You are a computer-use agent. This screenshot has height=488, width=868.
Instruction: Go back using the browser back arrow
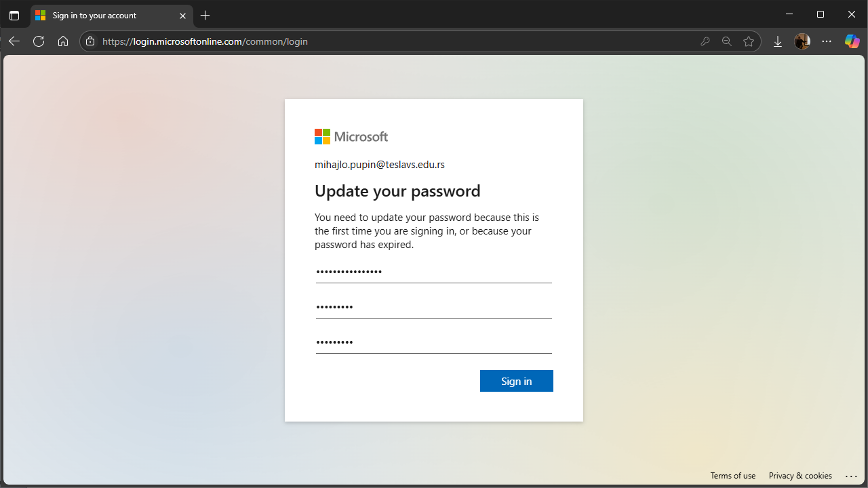14,41
